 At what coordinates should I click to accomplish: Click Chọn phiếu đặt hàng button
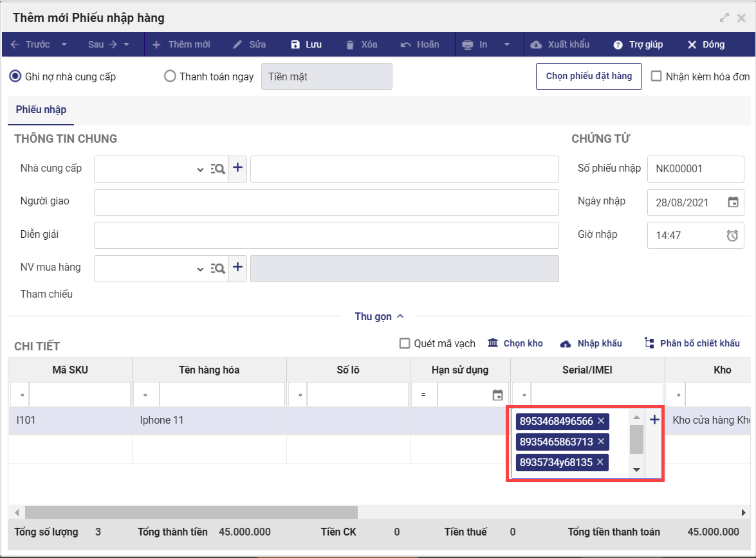click(x=589, y=76)
